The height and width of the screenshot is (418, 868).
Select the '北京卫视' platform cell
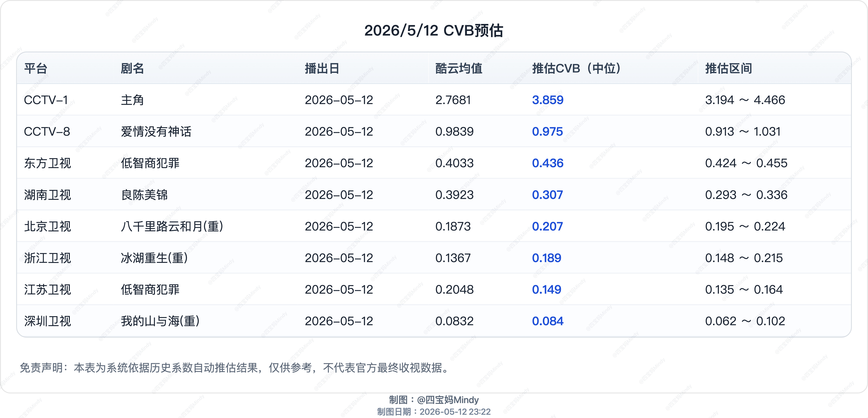click(x=48, y=227)
